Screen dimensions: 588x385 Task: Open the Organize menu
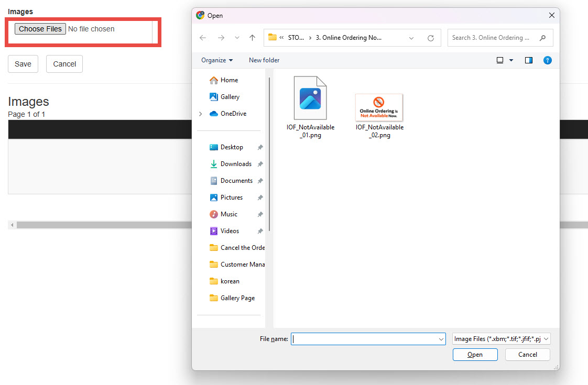pos(217,60)
